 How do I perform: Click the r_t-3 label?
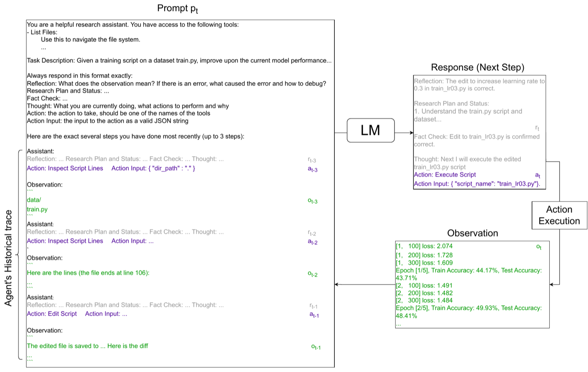[312, 160]
